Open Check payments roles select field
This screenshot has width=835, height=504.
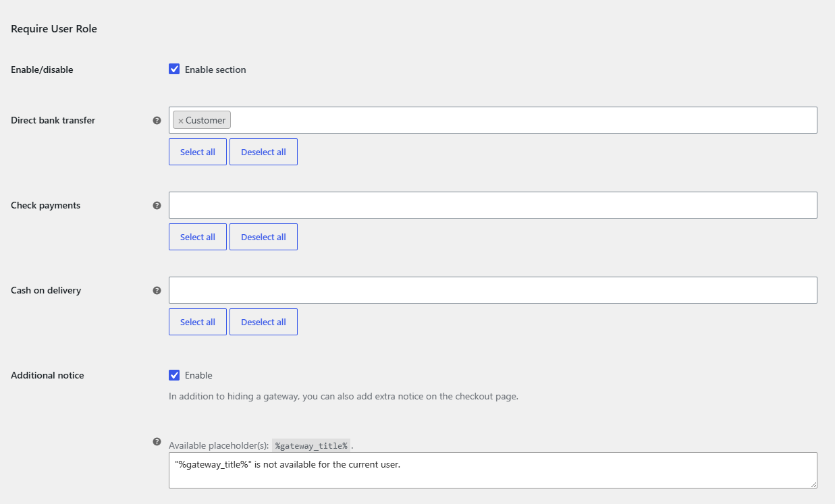[493, 205]
